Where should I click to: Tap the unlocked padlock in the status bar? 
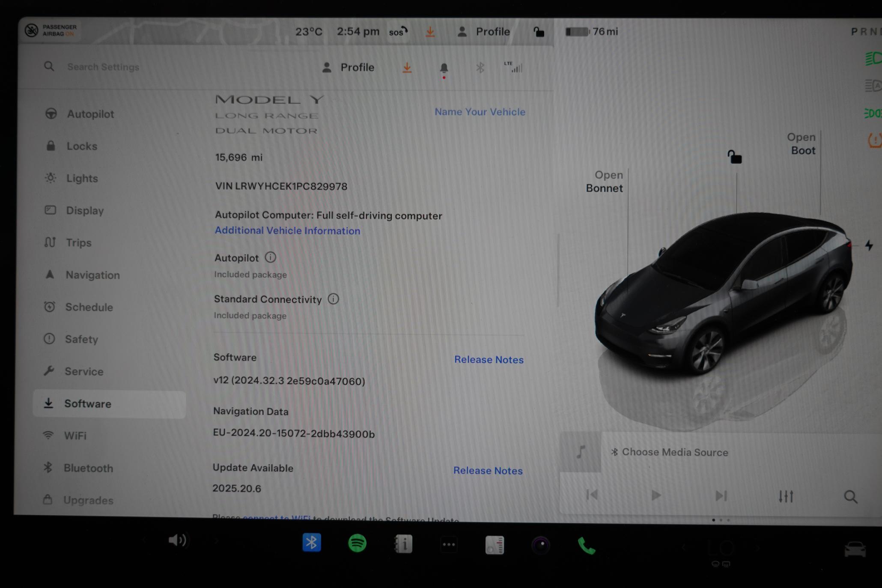point(538,32)
